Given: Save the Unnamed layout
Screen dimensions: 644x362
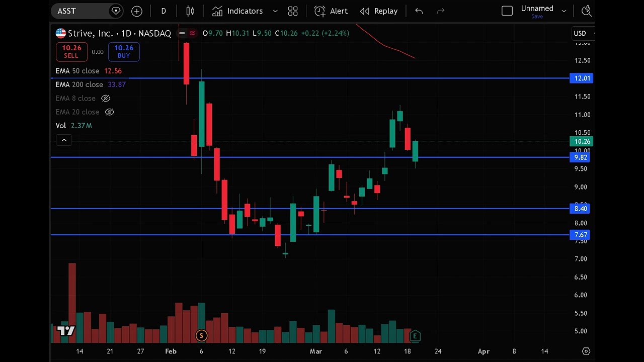Looking at the screenshot, I should tap(537, 17).
